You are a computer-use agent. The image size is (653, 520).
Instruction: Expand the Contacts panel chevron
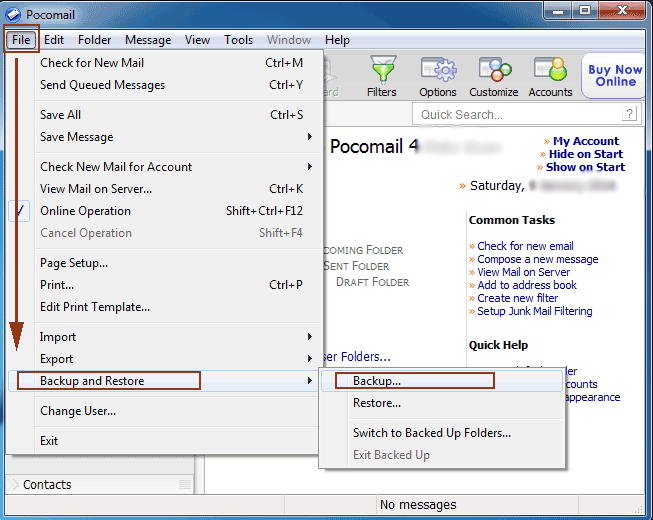click(x=13, y=484)
